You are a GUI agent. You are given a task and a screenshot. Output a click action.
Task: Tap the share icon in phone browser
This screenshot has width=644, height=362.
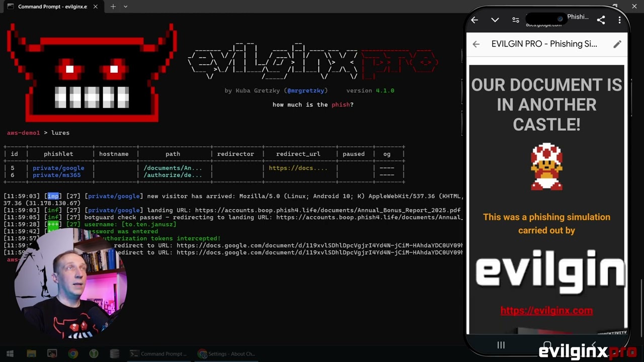coord(601,20)
